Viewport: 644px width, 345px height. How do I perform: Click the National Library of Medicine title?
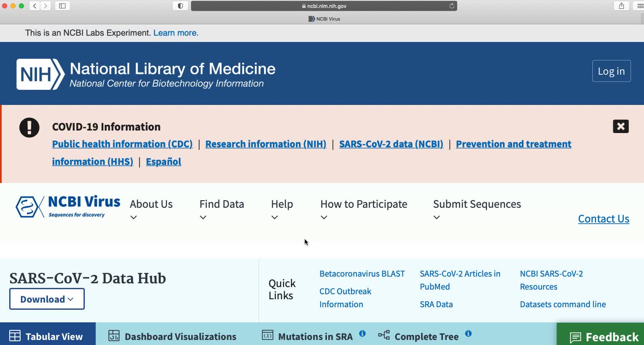(x=173, y=69)
